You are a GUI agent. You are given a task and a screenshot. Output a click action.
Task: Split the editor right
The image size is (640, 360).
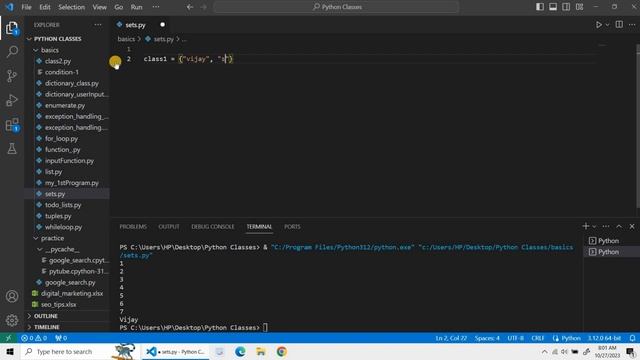pos(619,24)
